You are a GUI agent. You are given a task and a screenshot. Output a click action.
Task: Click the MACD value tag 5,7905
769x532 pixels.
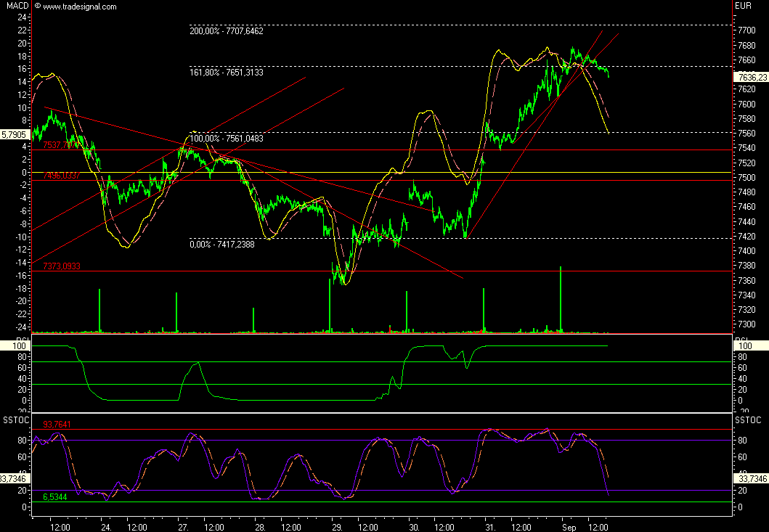15,134
